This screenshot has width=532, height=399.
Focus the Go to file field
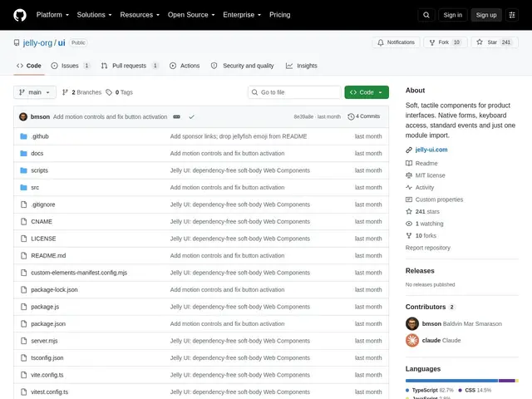[x=294, y=92]
